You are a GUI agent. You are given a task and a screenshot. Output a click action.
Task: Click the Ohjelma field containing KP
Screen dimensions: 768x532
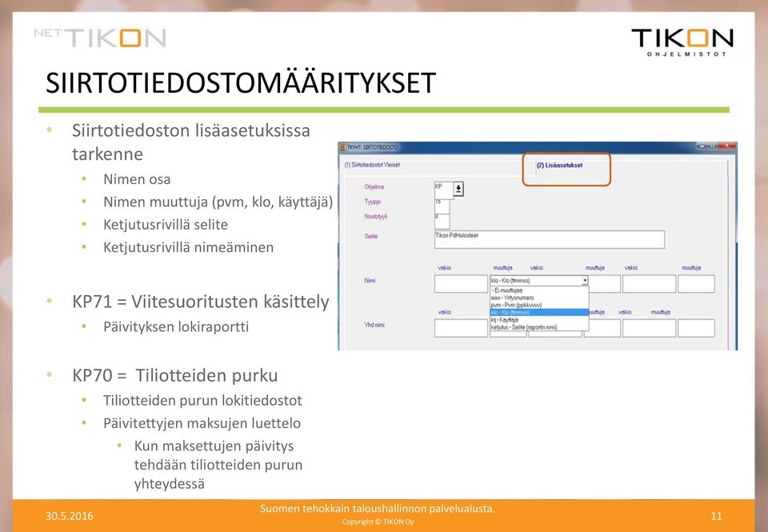click(x=443, y=189)
